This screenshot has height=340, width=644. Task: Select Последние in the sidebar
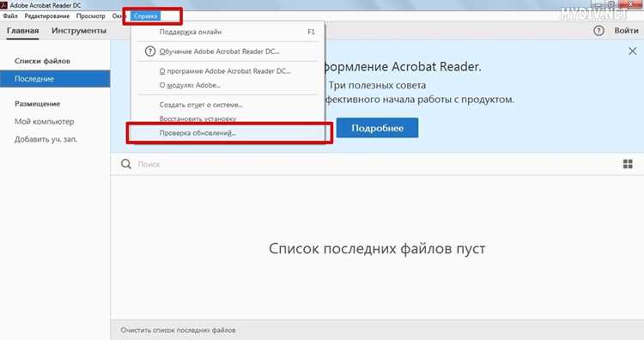pos(55,79)
